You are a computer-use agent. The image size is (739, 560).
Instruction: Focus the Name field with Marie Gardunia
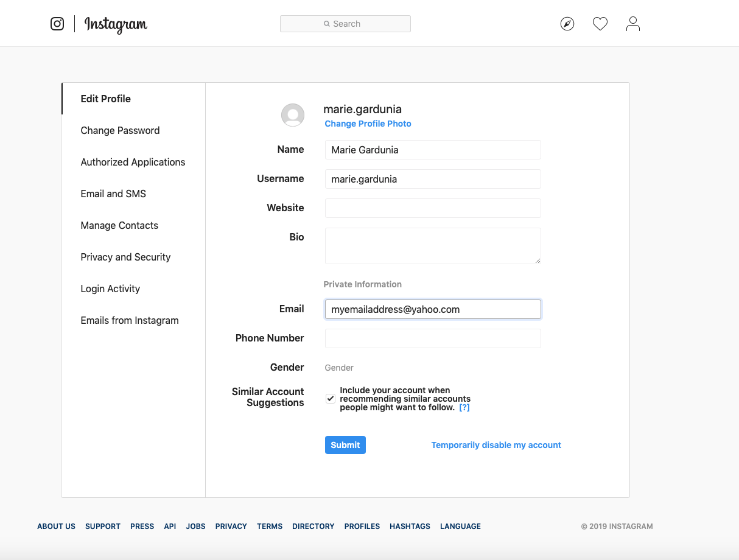click(433, 150)
